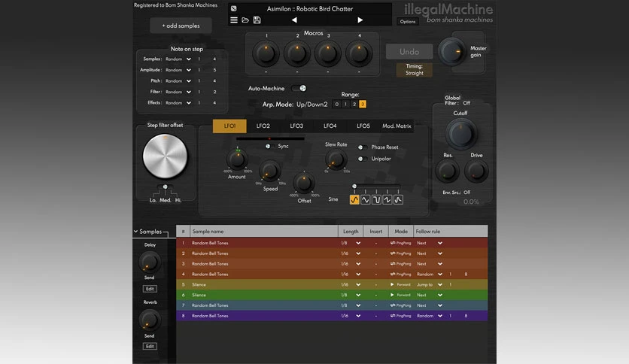The width and height of the screenshot is (629, 364).
Task: Go to next preset arrow
Action: pyautogui.click(x=360, y=20)
